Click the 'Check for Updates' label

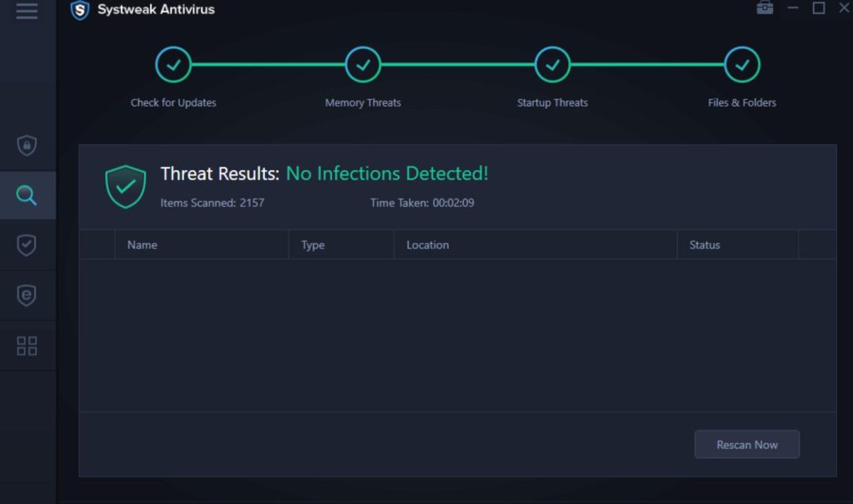(173, 102)
